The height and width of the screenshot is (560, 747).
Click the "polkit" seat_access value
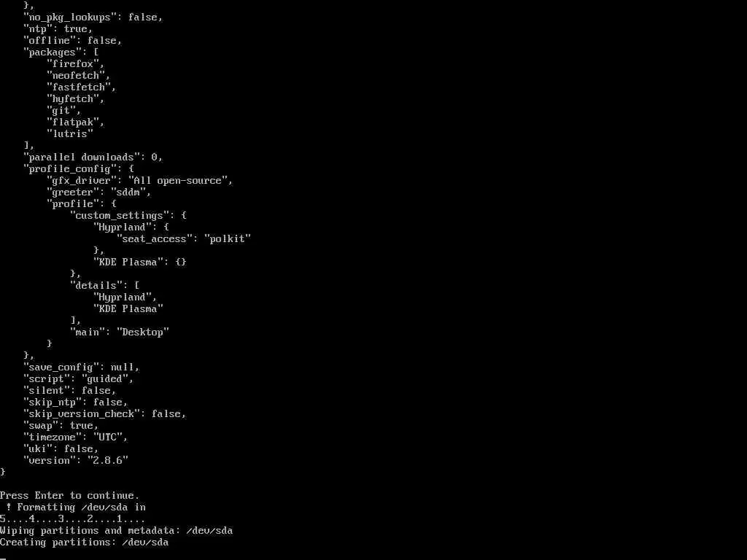228,238
